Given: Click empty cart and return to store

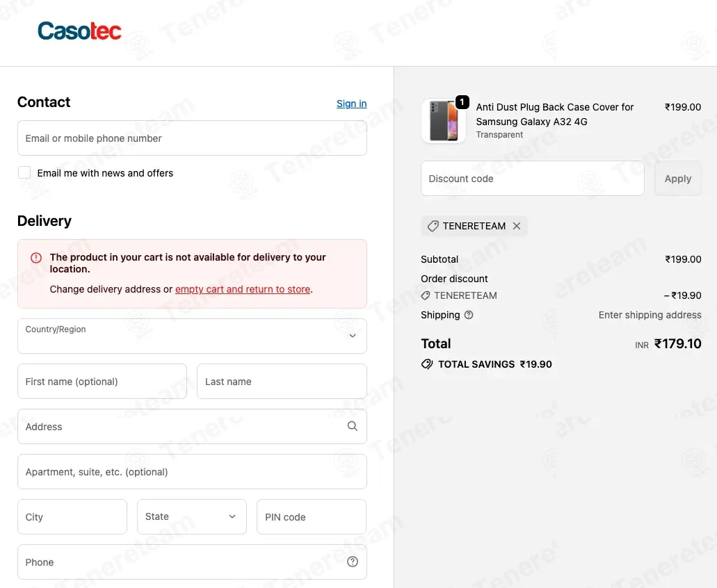Looking at the screenshot, I should coord(243,289).
